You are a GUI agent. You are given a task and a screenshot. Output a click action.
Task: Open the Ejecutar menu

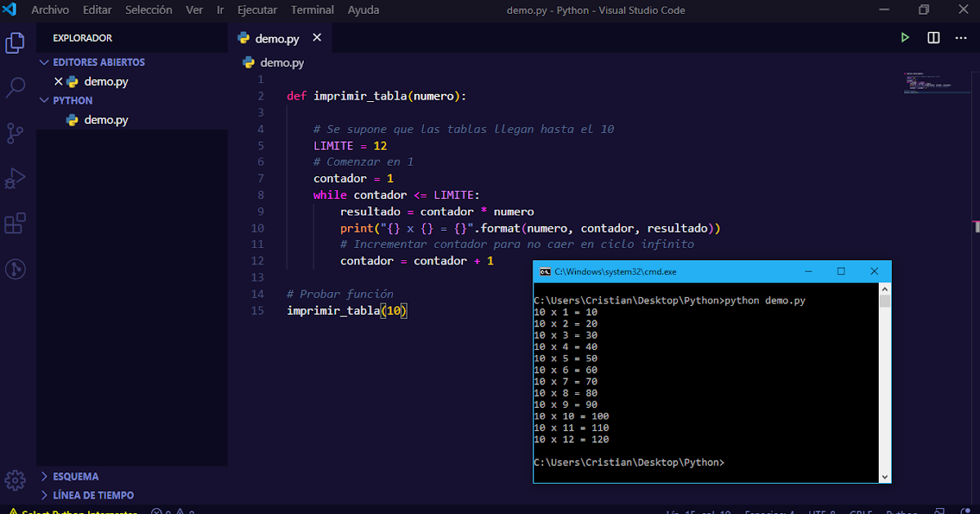(x=257, y=10)
